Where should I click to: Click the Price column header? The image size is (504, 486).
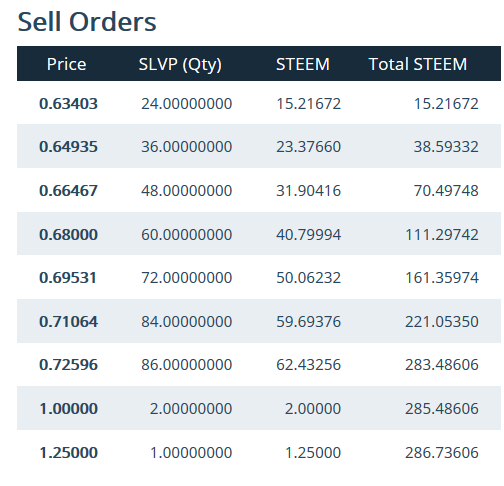coord(66,64)
